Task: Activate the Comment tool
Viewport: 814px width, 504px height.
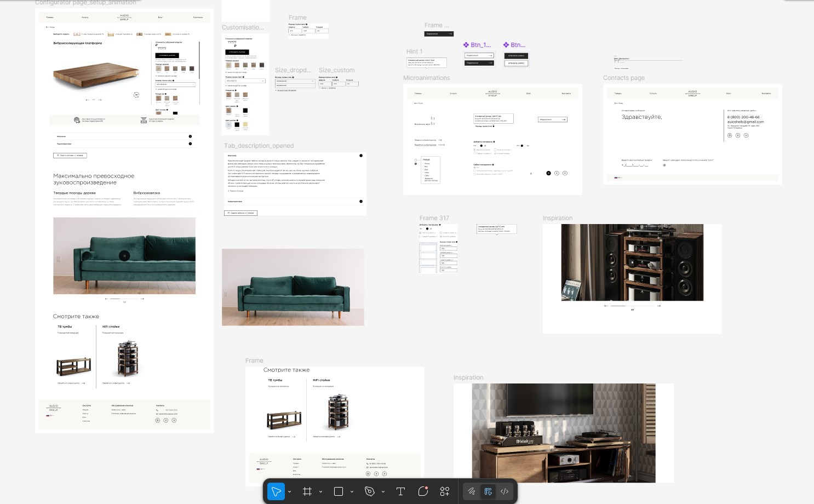Action: click(423, 491)
